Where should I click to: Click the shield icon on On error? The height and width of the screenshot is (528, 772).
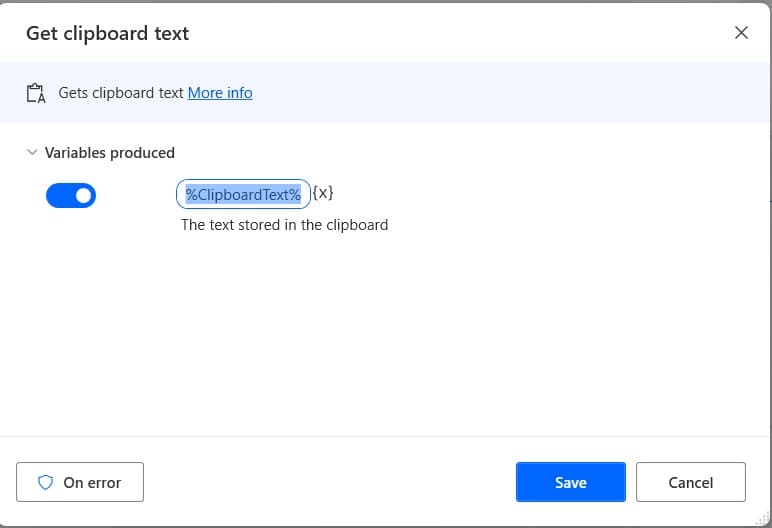[x=45, y=482]
